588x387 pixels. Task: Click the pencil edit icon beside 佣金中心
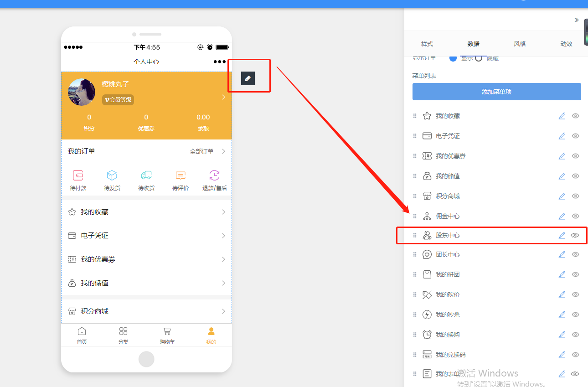[x=562, y=216]
